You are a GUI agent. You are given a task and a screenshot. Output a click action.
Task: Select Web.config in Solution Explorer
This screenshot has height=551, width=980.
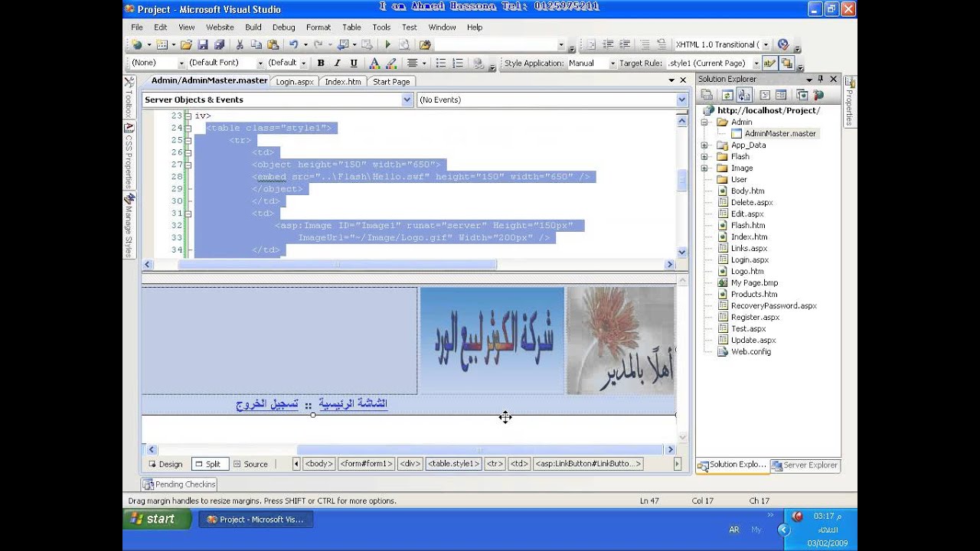tap(750, 351)
